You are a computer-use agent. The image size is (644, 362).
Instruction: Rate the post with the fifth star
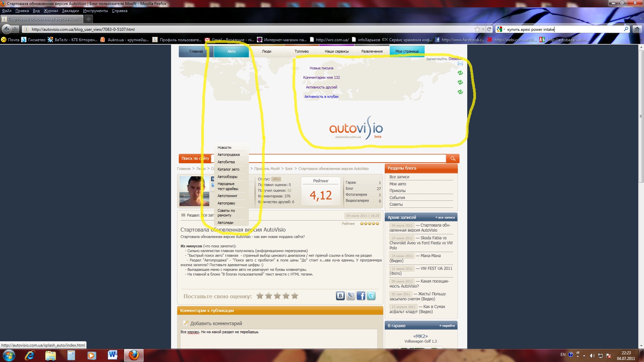[x=294, y=296]
